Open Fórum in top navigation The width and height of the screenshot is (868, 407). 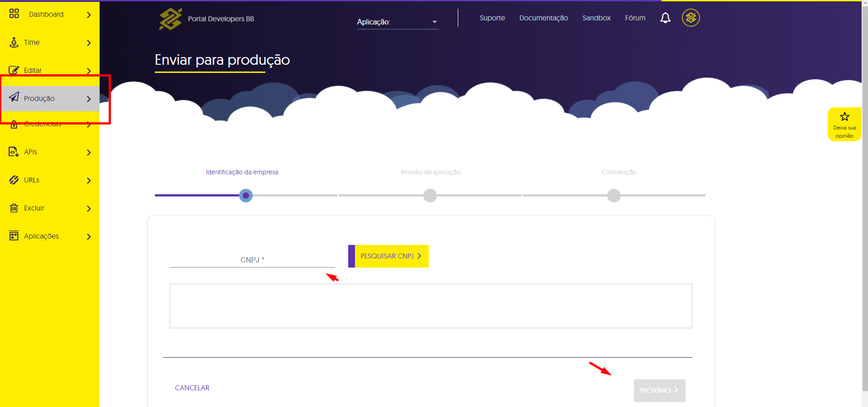pos(635,18)
